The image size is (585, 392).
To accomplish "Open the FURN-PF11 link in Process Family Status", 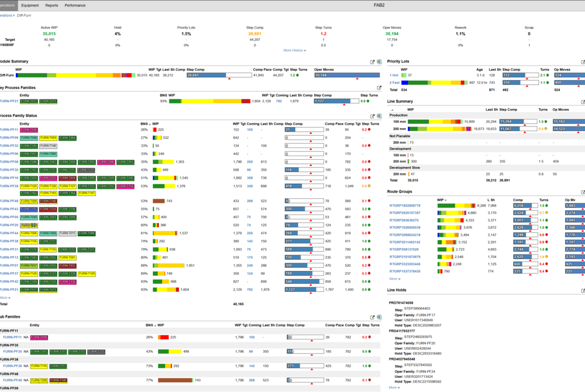I will 9,130.
